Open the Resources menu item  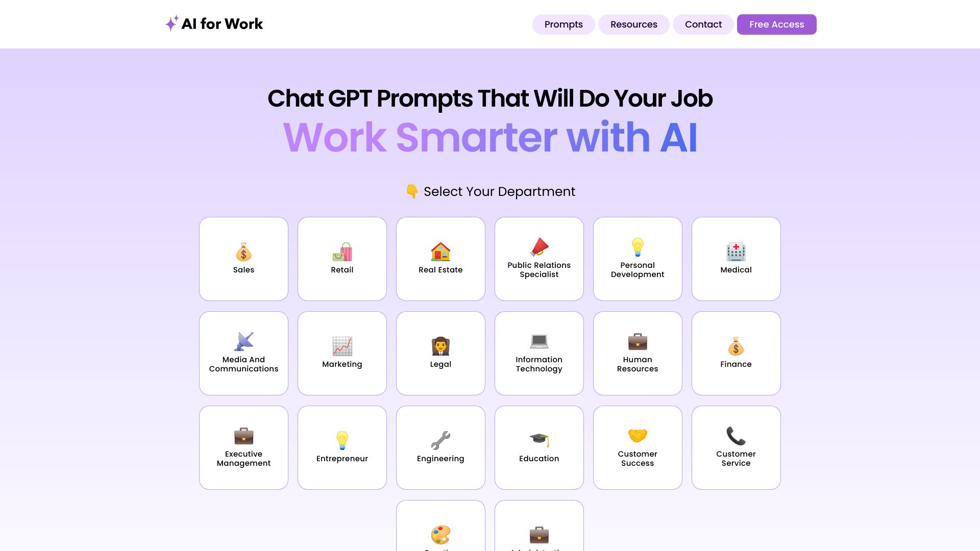point(633,24)
